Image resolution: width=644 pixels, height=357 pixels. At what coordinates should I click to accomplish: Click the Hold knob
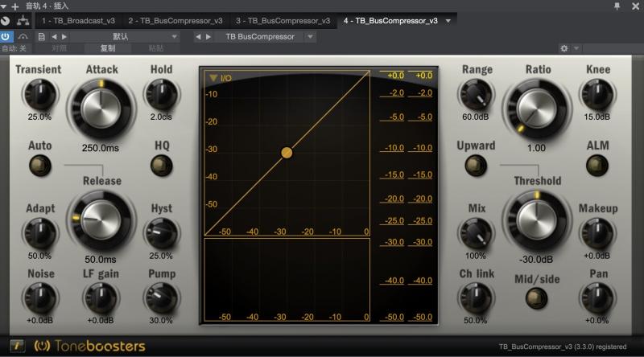pyautogui.click(x=162, y=94)
